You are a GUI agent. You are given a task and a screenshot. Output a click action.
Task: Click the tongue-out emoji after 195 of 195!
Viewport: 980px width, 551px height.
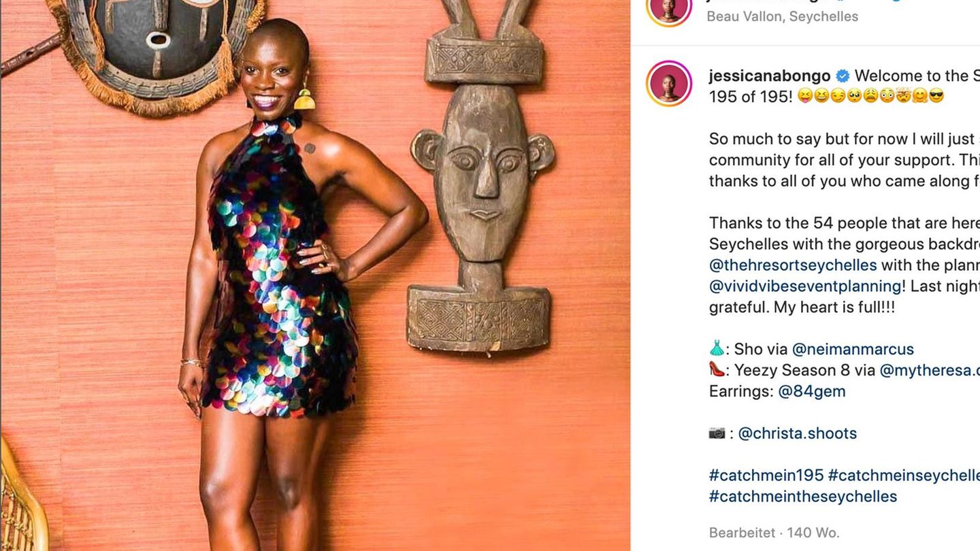tap(805, 97)
